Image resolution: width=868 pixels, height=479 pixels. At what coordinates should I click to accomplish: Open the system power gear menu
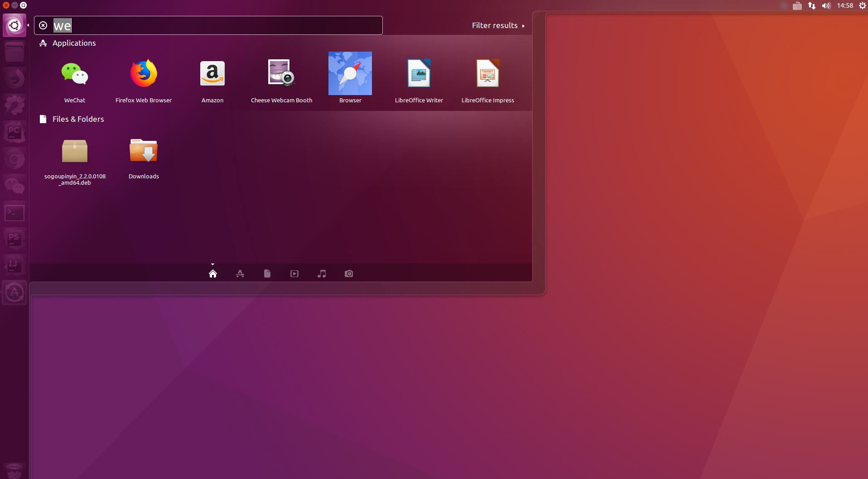[x=863, y=5]
